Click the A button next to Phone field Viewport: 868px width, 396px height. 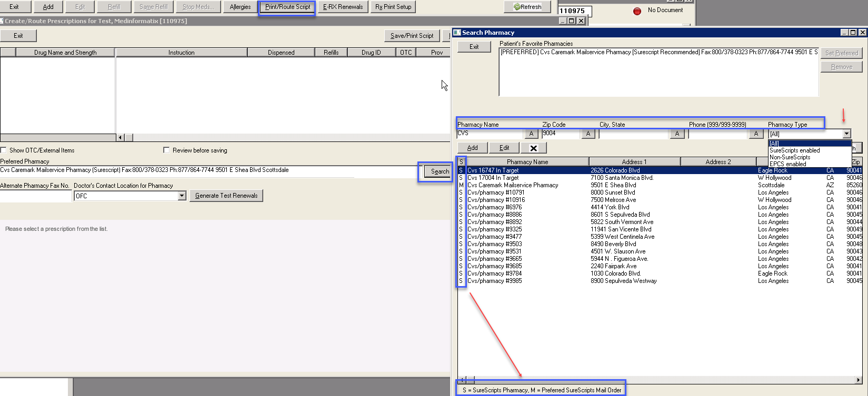pos(756,134)
